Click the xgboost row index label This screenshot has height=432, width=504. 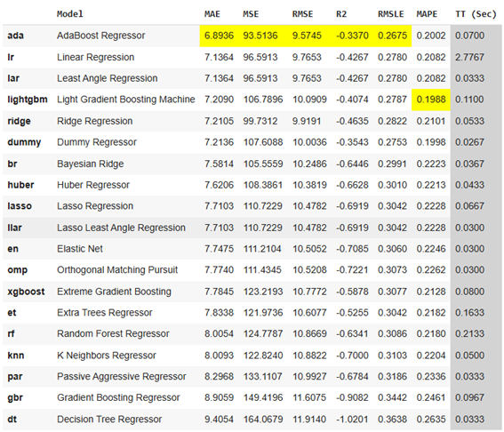tap(26, 292)
